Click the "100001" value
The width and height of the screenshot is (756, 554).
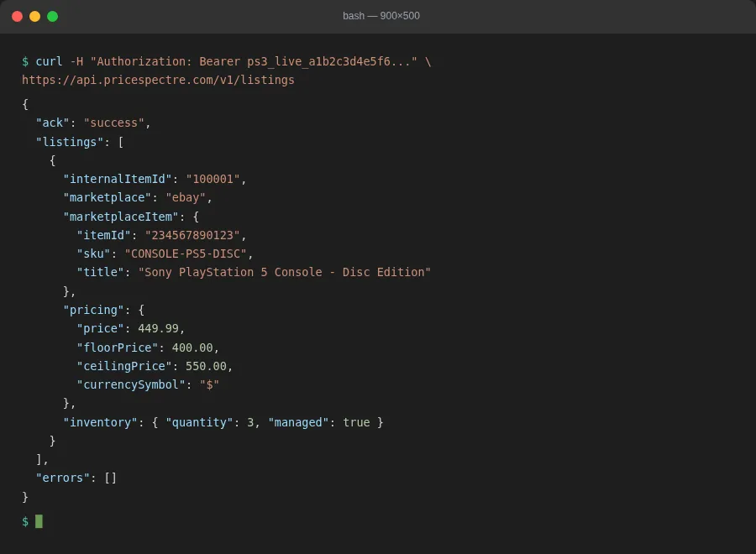[x=213, y=179]
